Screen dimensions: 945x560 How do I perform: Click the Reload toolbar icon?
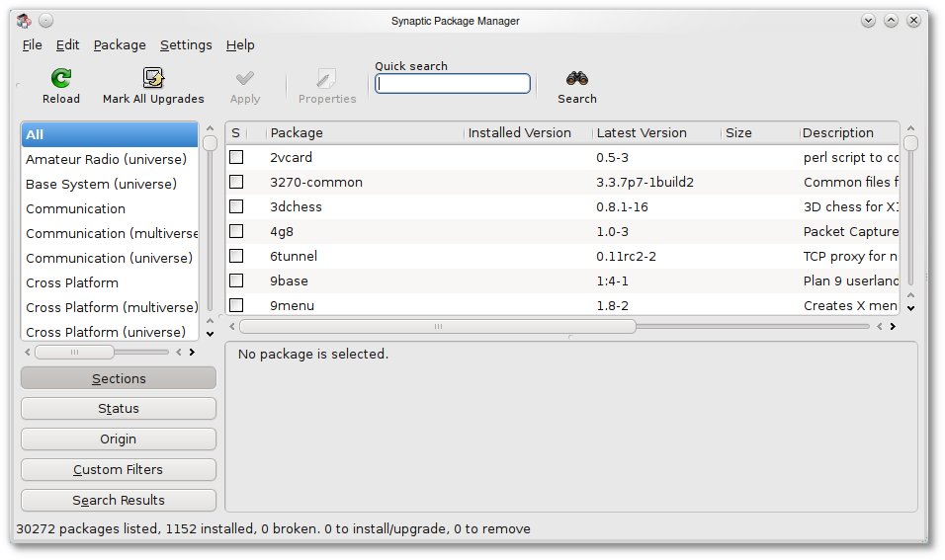(x=61, y=78)
